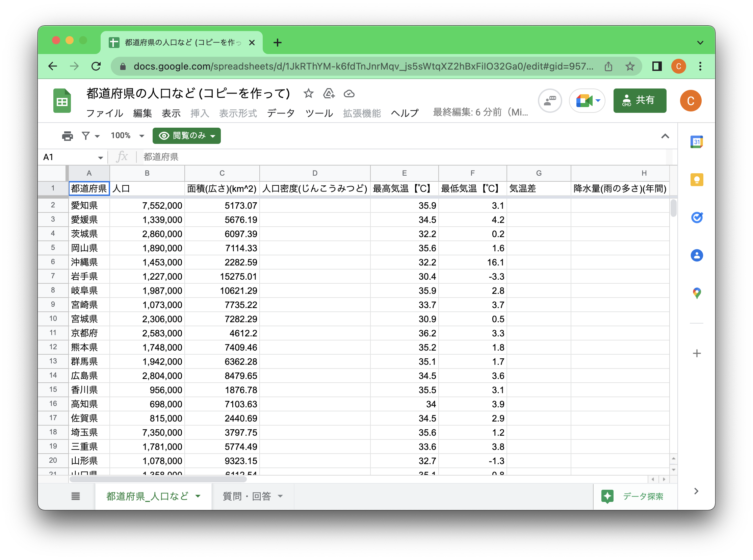Select row 7 header
The image size is (753, 560).
click(53, 276)
